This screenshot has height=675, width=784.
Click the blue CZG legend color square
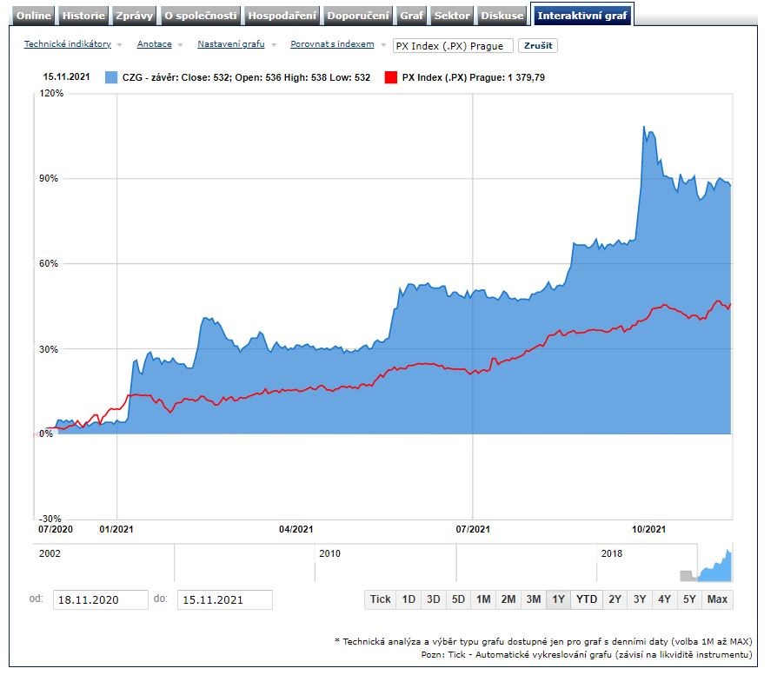(x=110, y=78)
